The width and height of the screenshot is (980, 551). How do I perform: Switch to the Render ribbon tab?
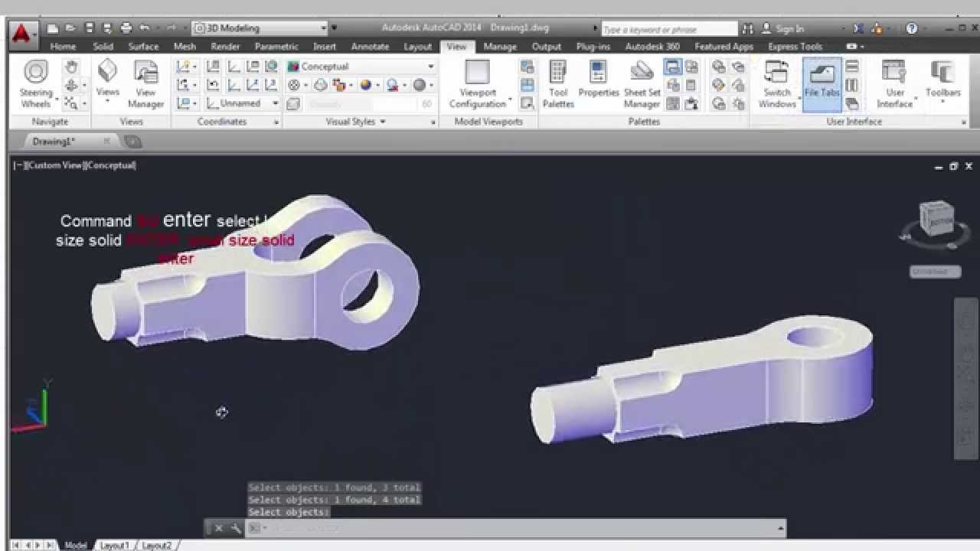pyautogui.click(x=225, y=47)
